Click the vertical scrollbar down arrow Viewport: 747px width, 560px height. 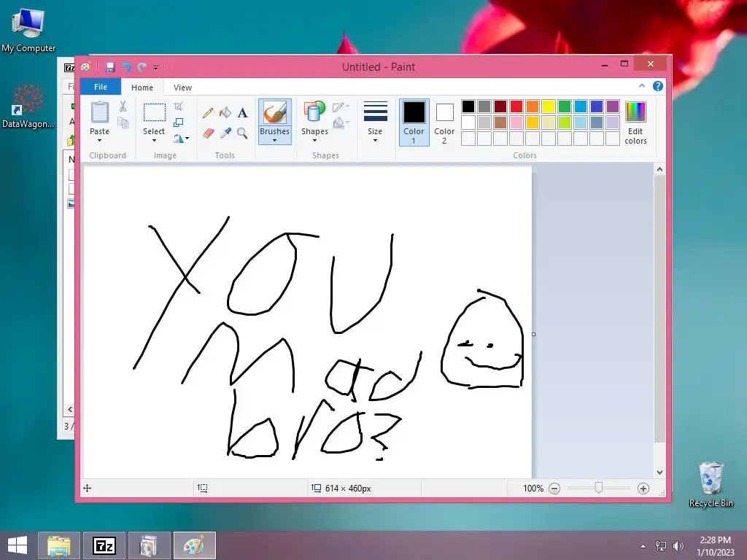pos(659,472)
